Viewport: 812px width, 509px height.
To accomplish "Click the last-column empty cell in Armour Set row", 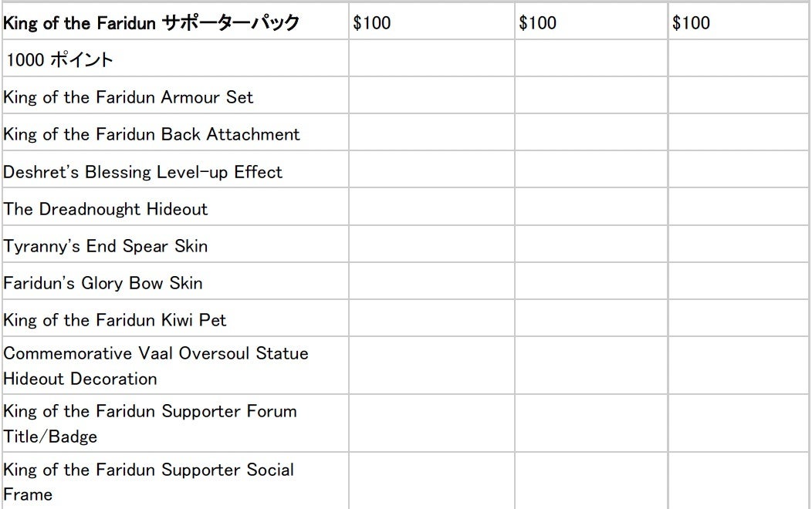I will pyautogui.click(x=739, y=97).
